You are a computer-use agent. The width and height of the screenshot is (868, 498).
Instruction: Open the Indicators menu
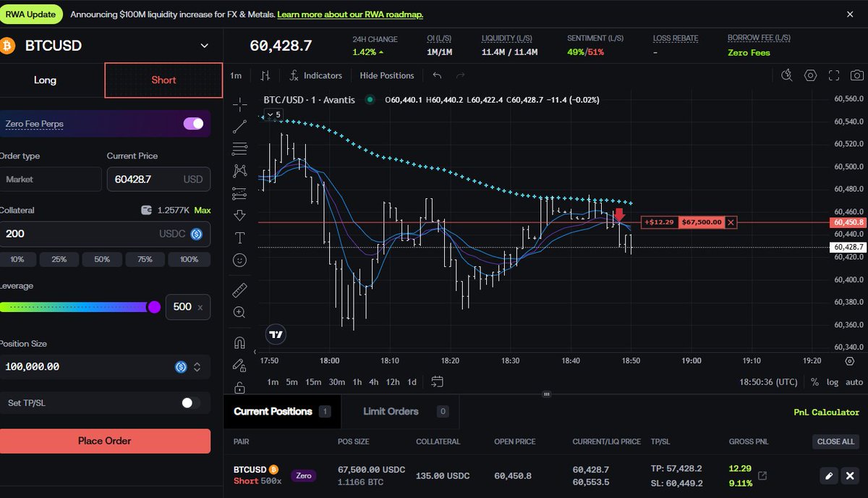pos(316,75)
